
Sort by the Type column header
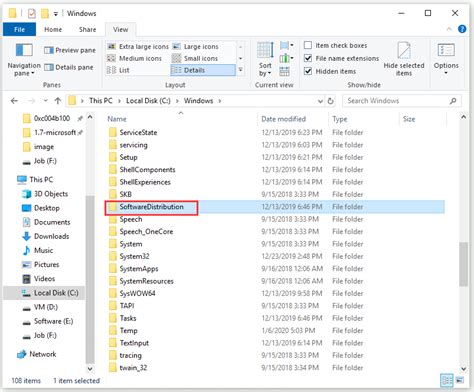(340, 119)
